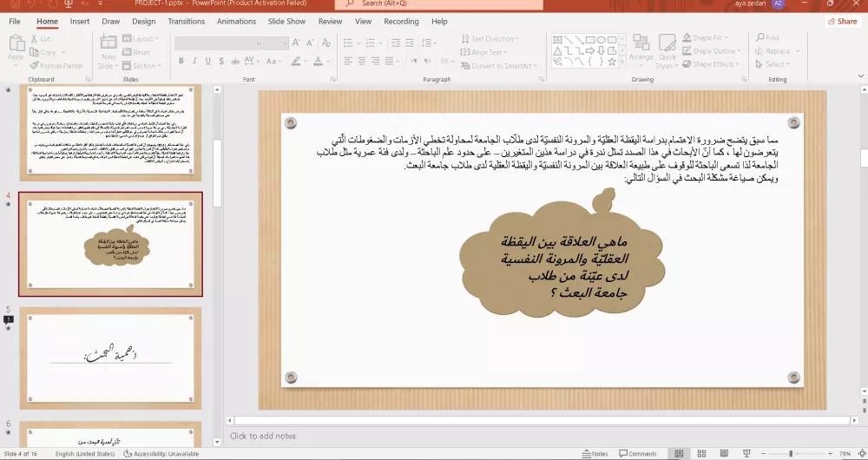Image resolution: width=868 pixels, height=460 pixels.
Task: Center align text in Paragraph group
Action: (x=361, y=61)
